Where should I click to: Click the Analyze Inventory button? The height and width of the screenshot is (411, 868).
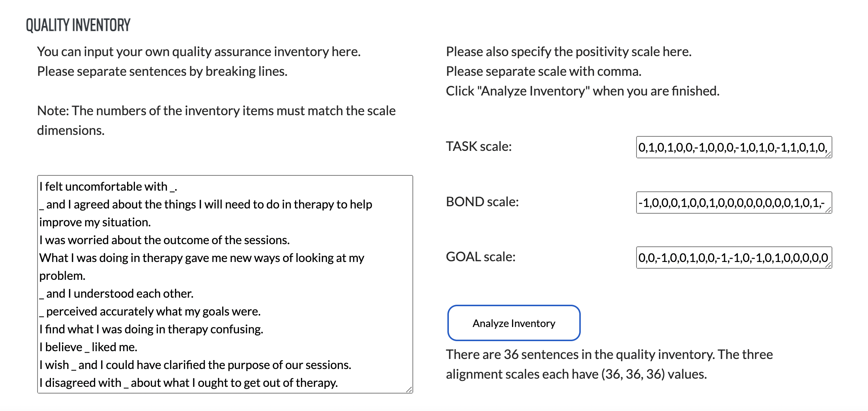point(514,323)
